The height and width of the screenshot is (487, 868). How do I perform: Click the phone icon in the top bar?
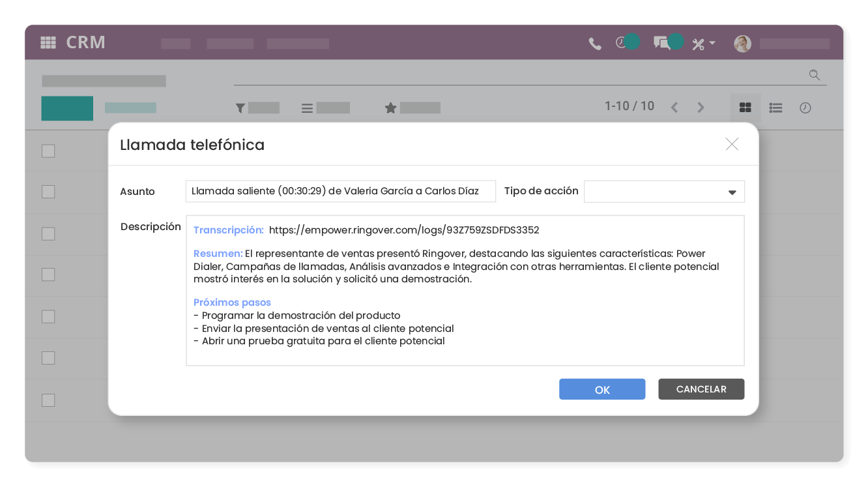tap(594, 43)
